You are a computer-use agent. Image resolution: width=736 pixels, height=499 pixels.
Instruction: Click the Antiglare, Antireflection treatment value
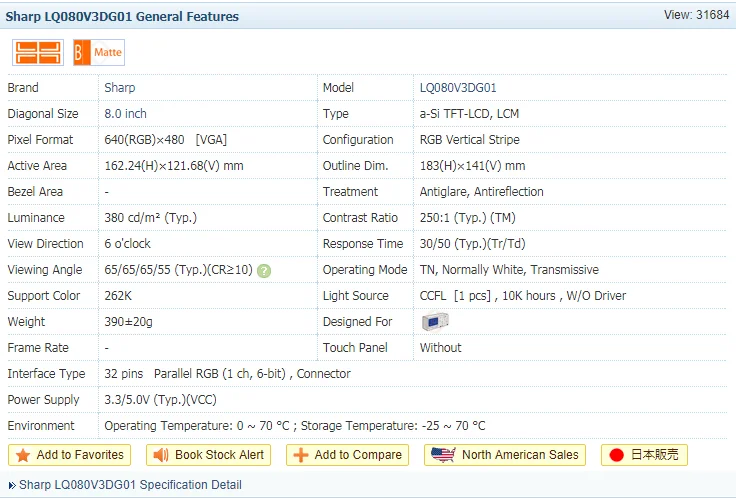click(482, 192)
